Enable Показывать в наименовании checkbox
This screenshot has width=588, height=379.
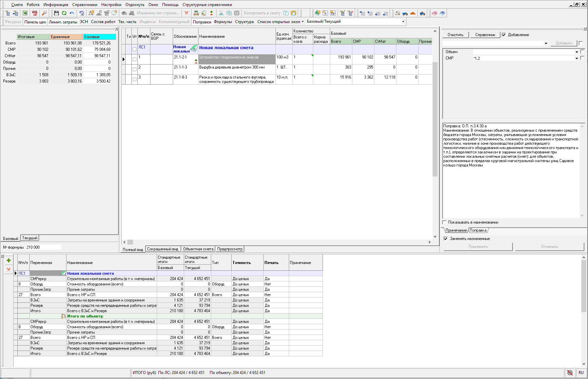pos(445,222)
